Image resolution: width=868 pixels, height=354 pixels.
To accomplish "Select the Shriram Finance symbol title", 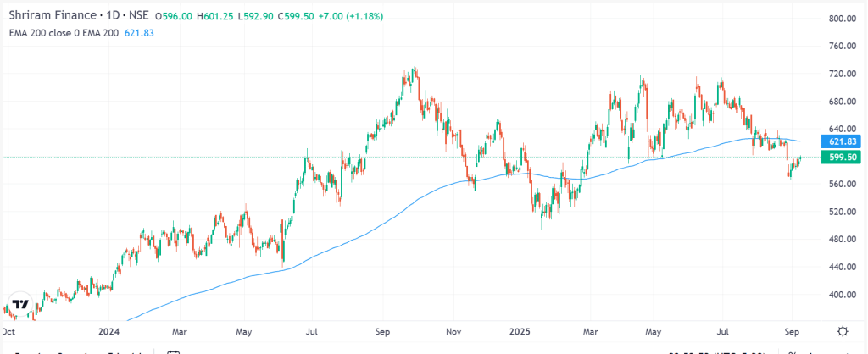I will click(79, 16).
